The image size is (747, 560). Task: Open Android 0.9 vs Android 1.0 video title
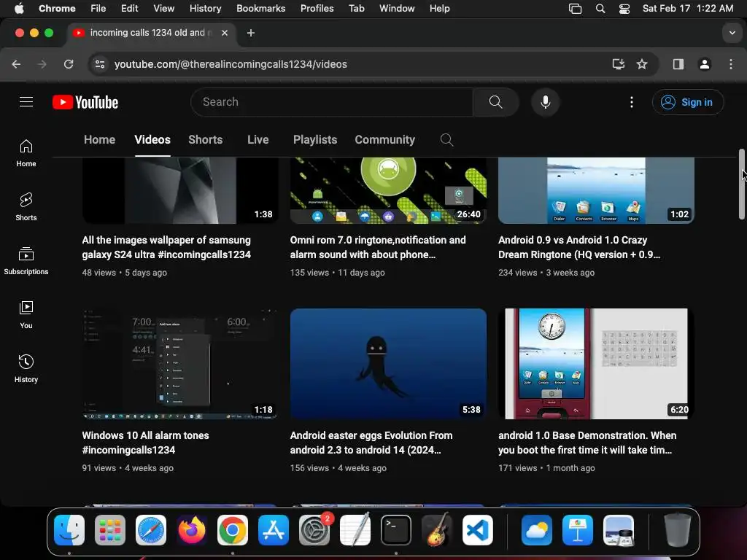(578, 247)
